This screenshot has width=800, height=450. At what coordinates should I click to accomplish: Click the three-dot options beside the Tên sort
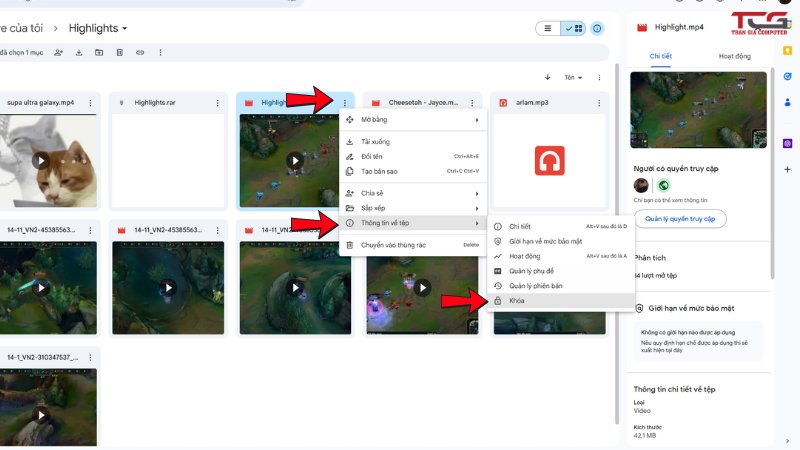(x=599, y=78)
